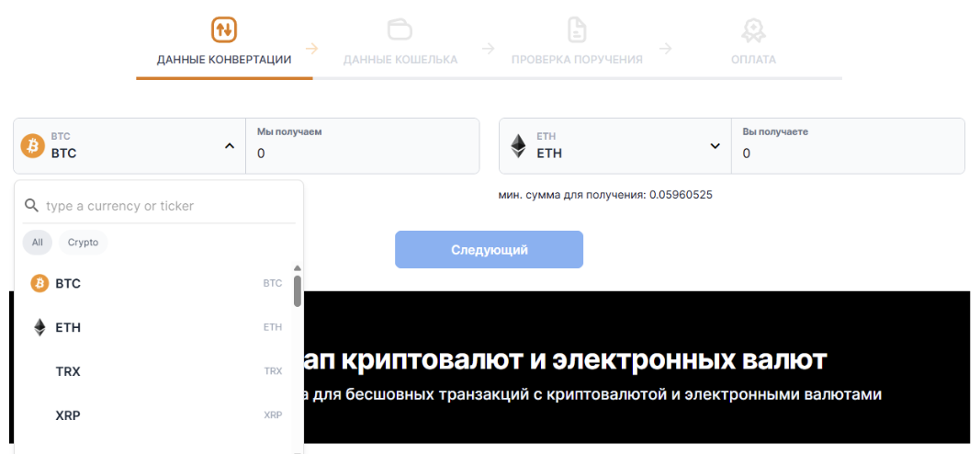The width and height of the screenshot is (980, 454).
Task: Click the conversion data swap-arrows step icon
Action: tap(224, 29)
